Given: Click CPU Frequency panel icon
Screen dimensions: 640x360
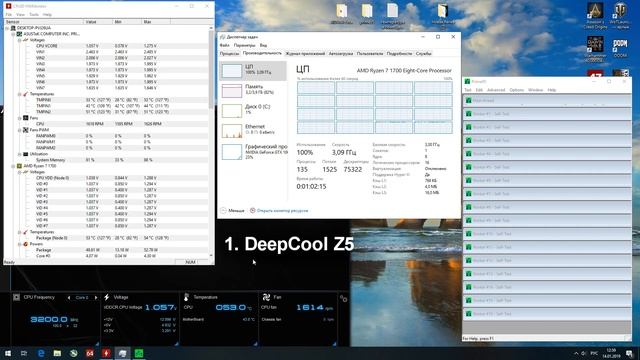Looking at the screenshot, I should click(16, 297).
